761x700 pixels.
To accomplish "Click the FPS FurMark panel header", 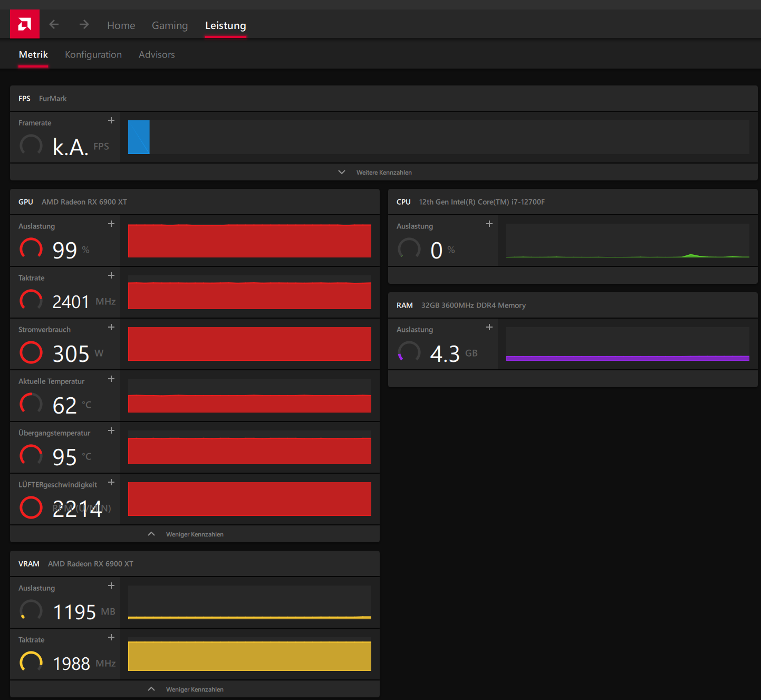I will point(384,99).
